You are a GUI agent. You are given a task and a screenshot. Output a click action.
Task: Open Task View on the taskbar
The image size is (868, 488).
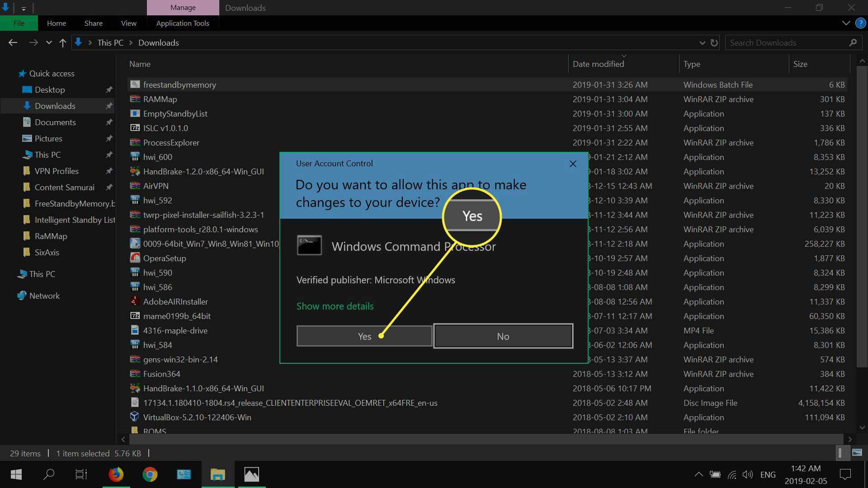[x=81, y=474]
